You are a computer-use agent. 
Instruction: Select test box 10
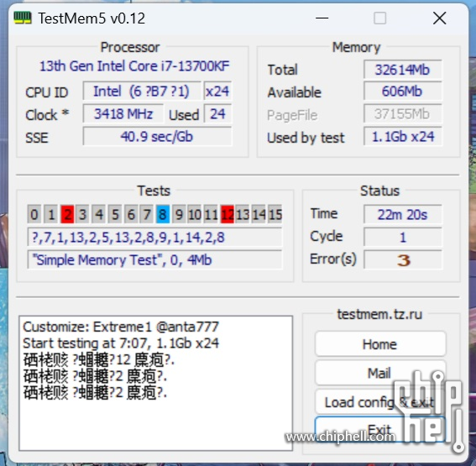coord(195,214)
